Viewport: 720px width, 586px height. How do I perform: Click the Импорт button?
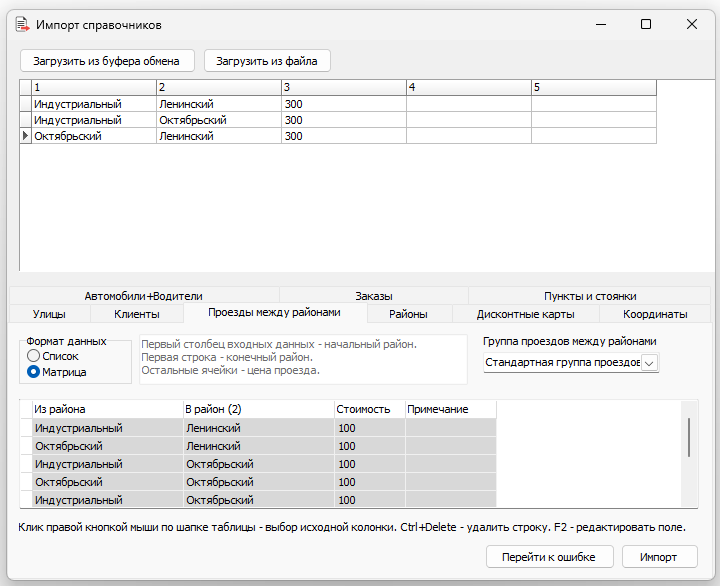[x=659, y=557]
